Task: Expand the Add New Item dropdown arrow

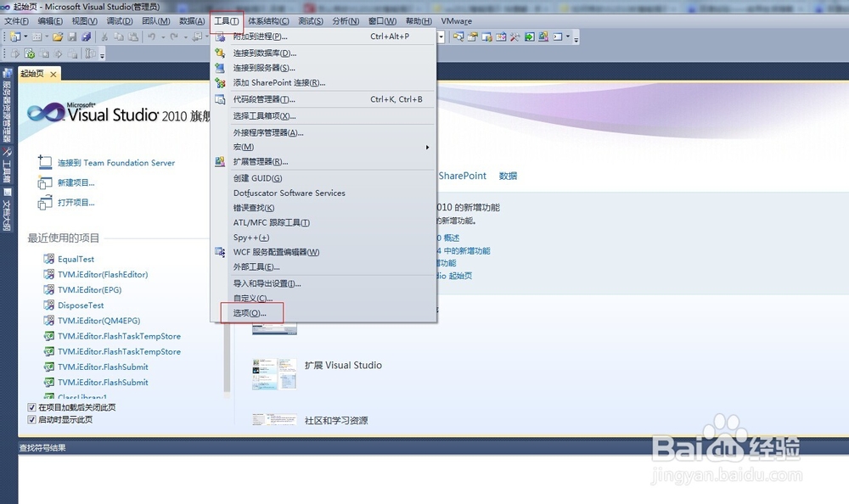Action: click(x=47, y=36)
